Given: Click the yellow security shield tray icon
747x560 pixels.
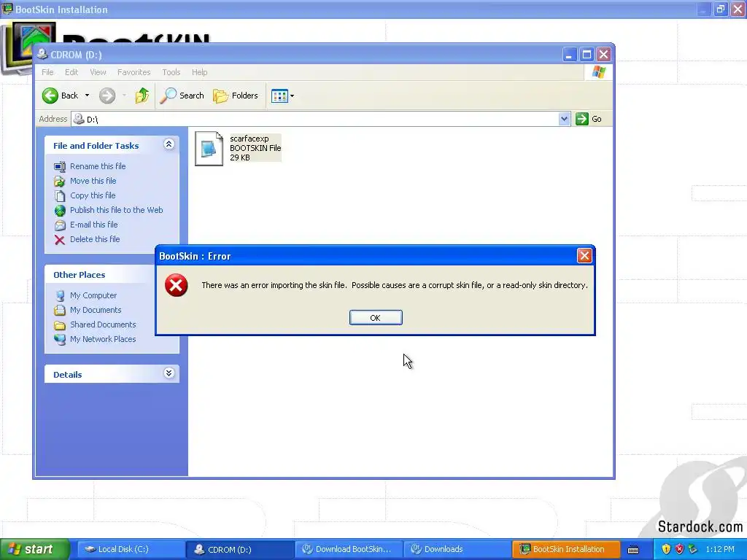Looking at the screenshot, I should click(x=666, y=550).
